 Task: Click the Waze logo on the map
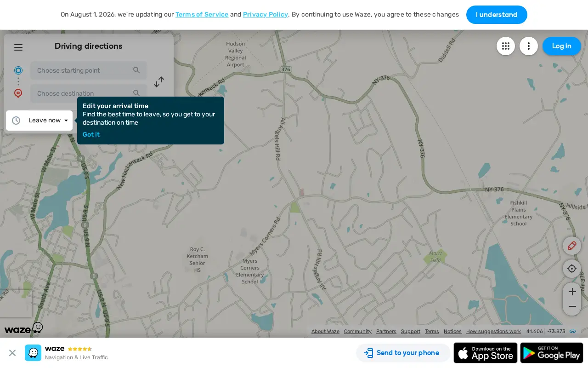pyautogui.click(x=23, y=328)
